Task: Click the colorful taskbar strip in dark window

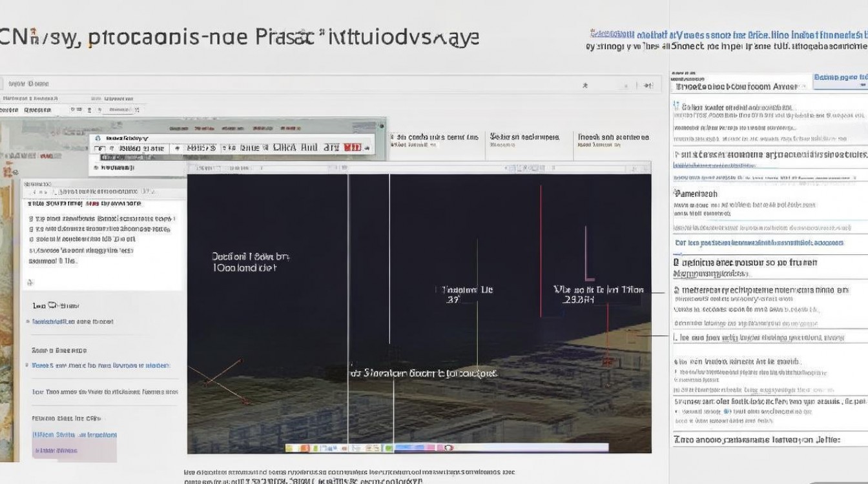Action: pyautogui.click(x=447, y=447)
